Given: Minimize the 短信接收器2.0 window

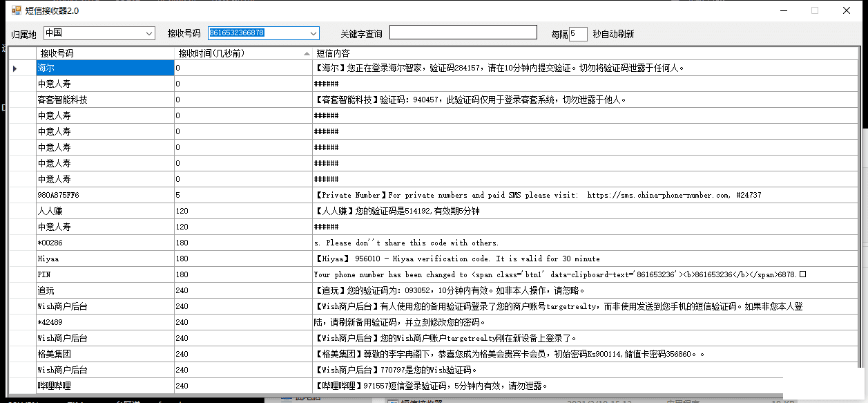Looking at the screenshot, I should [784, 10].
